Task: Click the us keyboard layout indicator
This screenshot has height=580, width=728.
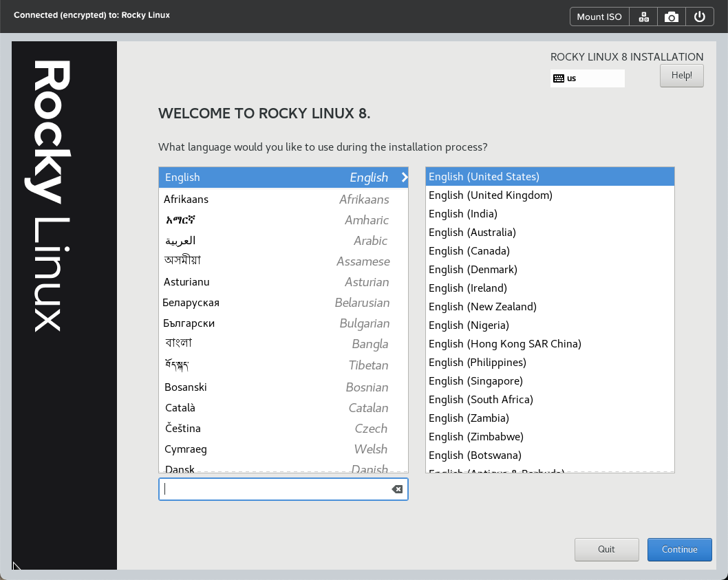Action: pos(587,78)
